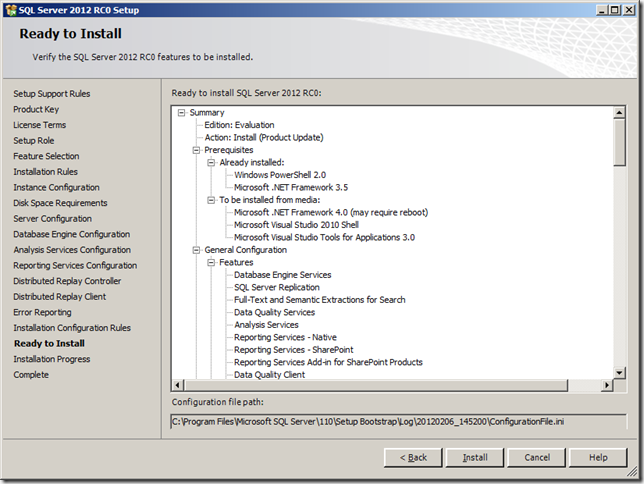This screenshot has width=644, height=484.
Task: Select the Complete step
Action: [31, 375]
